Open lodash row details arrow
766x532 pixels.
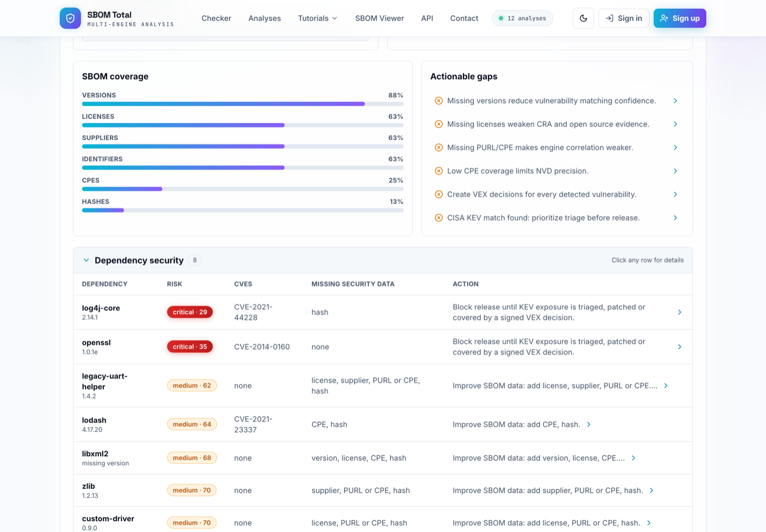point(589,424)
